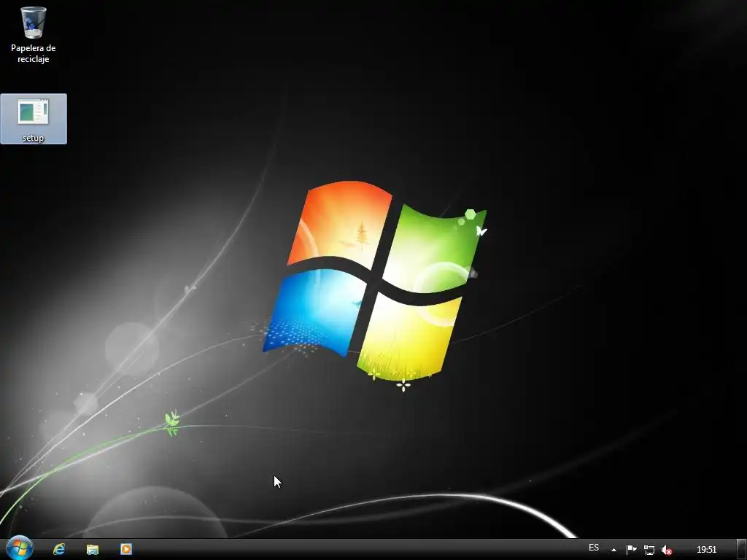Launch Windows Media Player from taskbar
The width and height of the screenshot is (747, 560).
125,549
